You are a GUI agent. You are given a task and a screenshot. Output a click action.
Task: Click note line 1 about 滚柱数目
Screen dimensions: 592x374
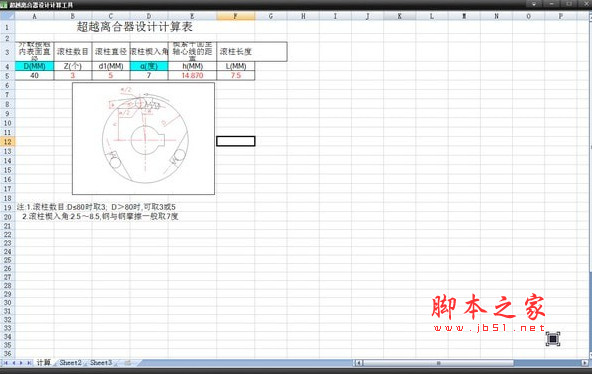point(96,207)
